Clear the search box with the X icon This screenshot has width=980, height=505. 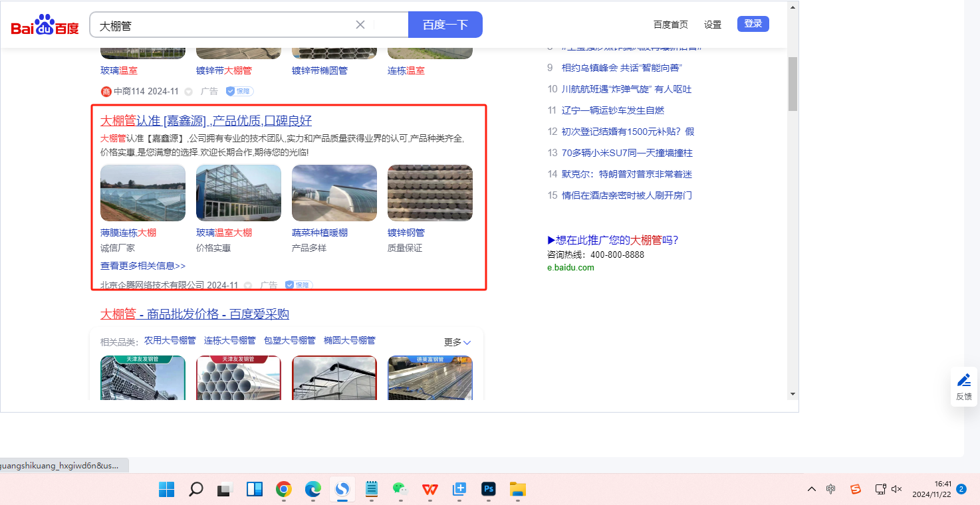(x=360, y=25)
